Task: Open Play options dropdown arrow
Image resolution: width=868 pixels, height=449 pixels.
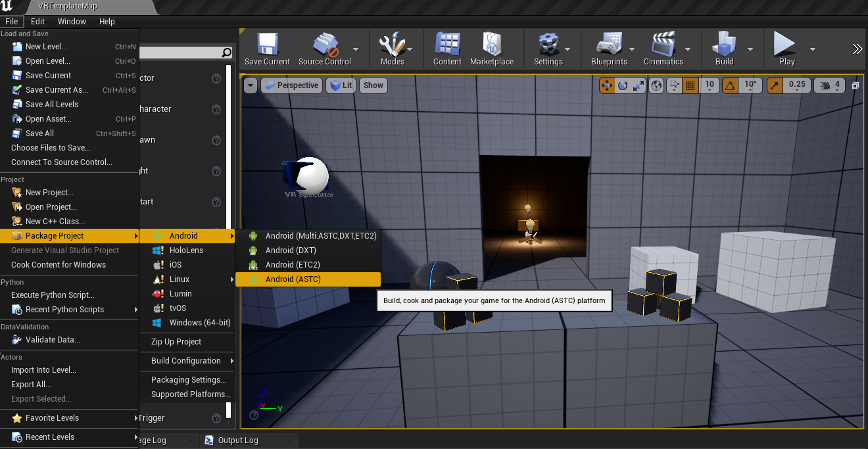Action: point(813,49)
